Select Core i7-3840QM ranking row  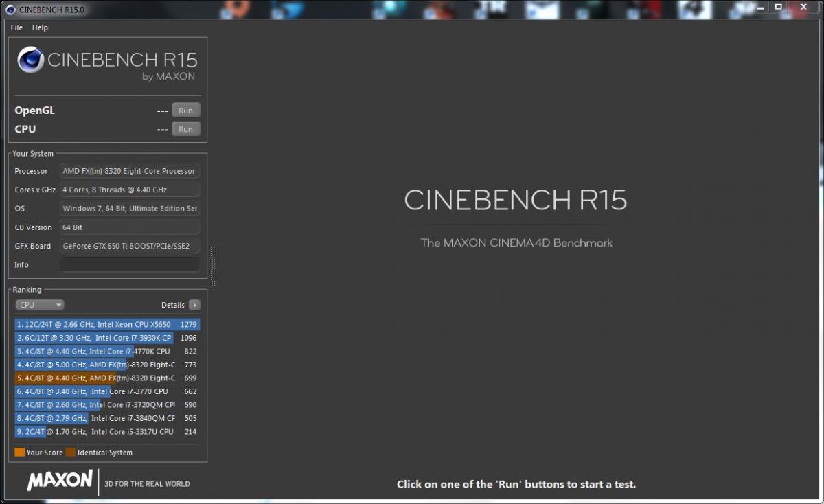[107, 418]
